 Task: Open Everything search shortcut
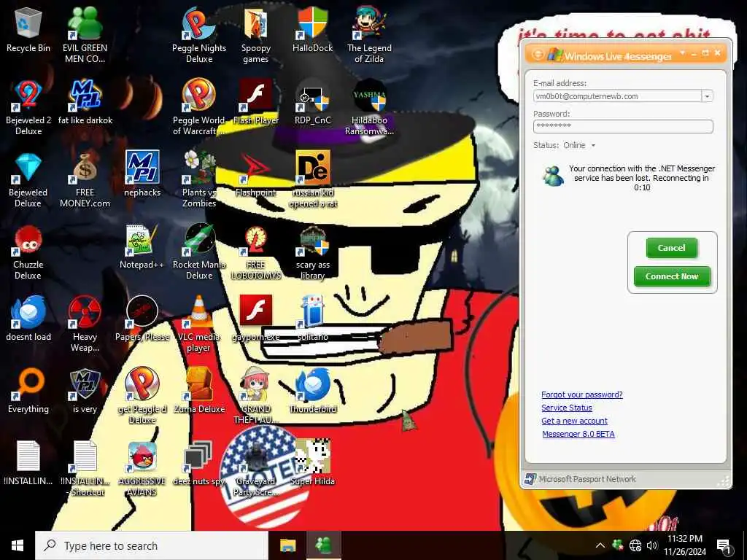click(x=28, y=391)
